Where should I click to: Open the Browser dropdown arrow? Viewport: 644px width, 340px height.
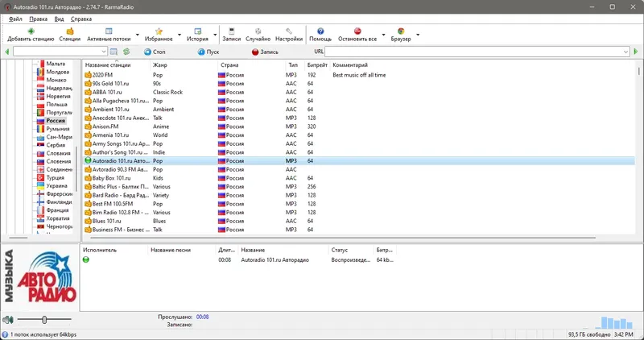pyautogui.click(x=418, y=35)
